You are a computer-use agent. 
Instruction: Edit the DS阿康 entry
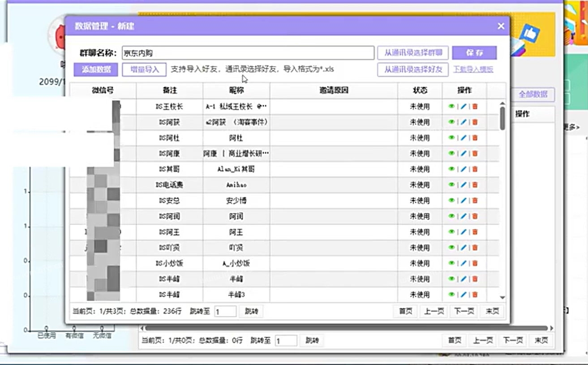463,154
